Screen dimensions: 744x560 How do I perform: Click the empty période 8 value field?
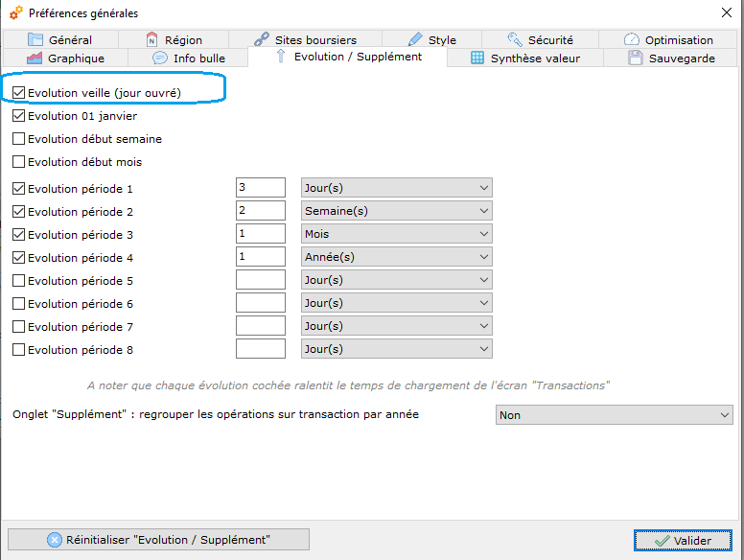tap(261, 348)
